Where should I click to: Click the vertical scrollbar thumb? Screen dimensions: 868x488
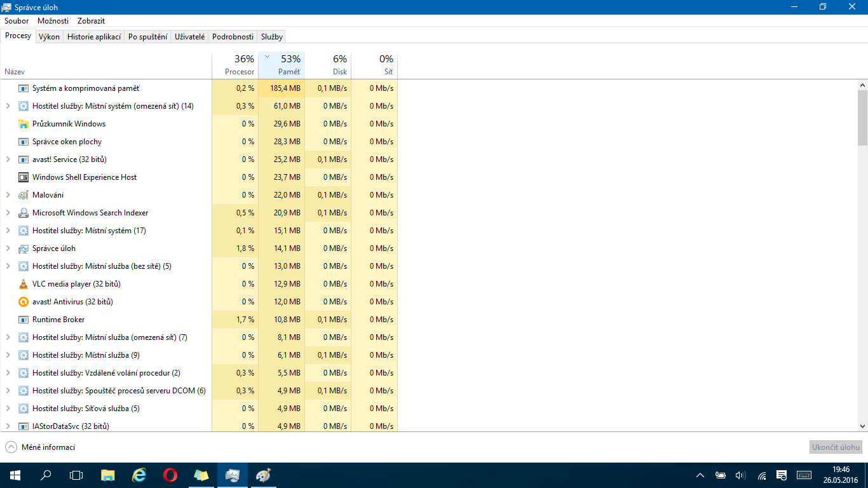pyautogui.click(x=862, y=118)
